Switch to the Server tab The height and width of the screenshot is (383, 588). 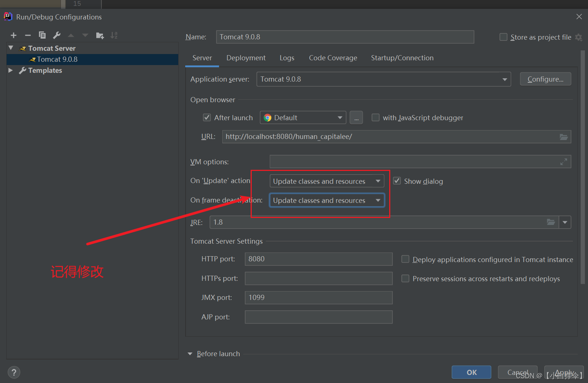tap(202, 58)
